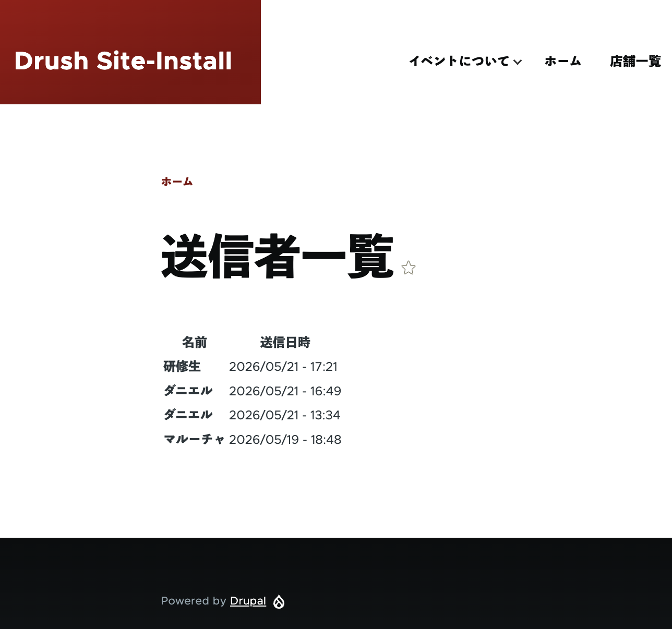The image size is (672, 629).
Task: Select ダニエル entry sent at 13:34
Action: click(x=188, y=415)
